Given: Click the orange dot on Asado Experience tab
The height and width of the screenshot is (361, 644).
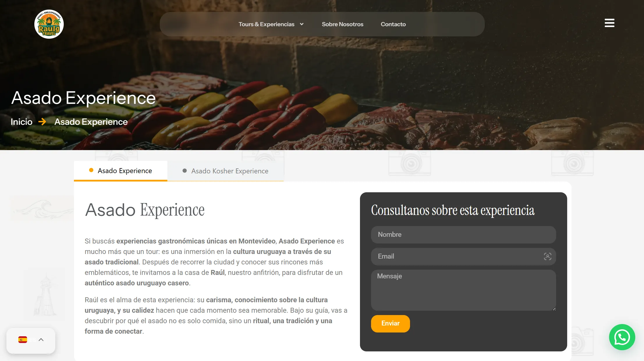Looking at the screenshot, I should (91, 170).
